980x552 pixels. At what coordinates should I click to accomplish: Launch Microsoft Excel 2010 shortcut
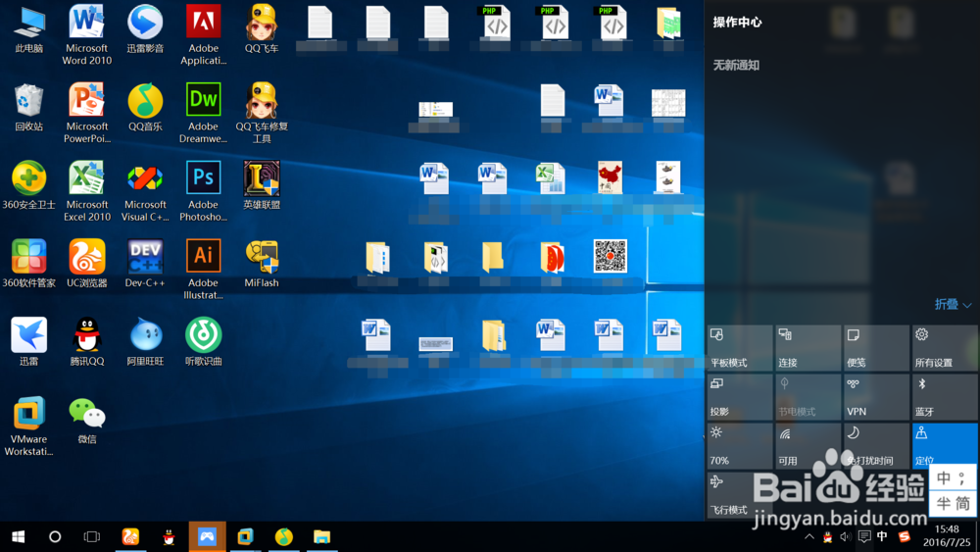[x=86, y=191]
